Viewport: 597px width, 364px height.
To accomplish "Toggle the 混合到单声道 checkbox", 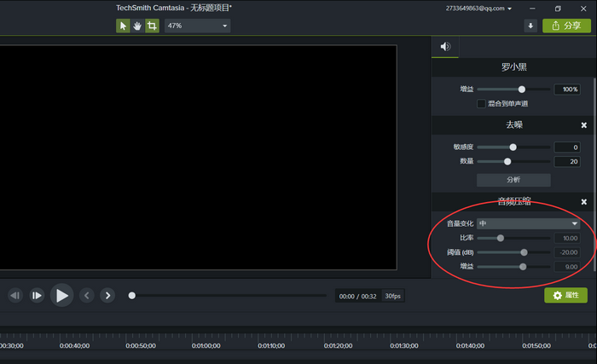I will [481, 103].
